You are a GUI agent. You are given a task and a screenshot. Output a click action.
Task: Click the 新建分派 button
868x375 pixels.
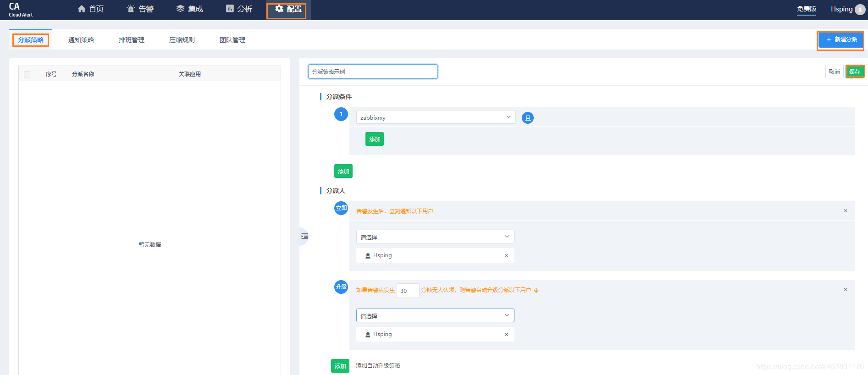[841, 40]
